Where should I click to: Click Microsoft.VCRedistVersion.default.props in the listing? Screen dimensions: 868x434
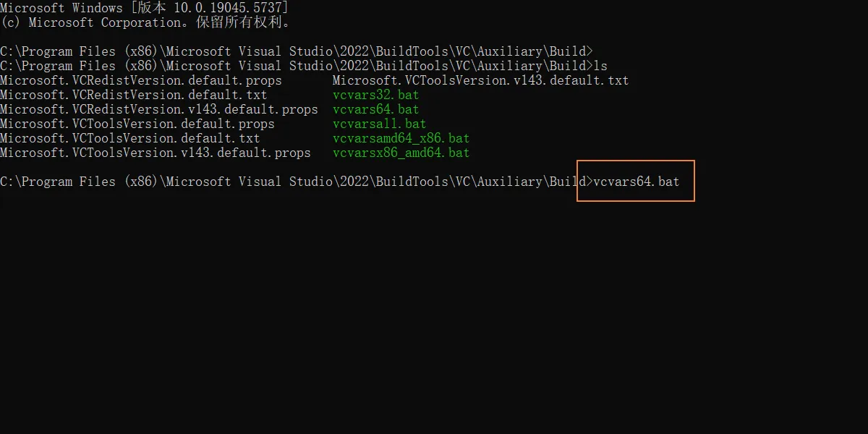pos(141,80)
